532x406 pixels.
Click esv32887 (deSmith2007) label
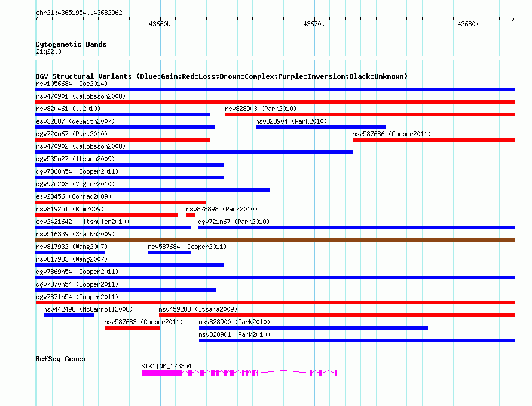tap(75, 121)
